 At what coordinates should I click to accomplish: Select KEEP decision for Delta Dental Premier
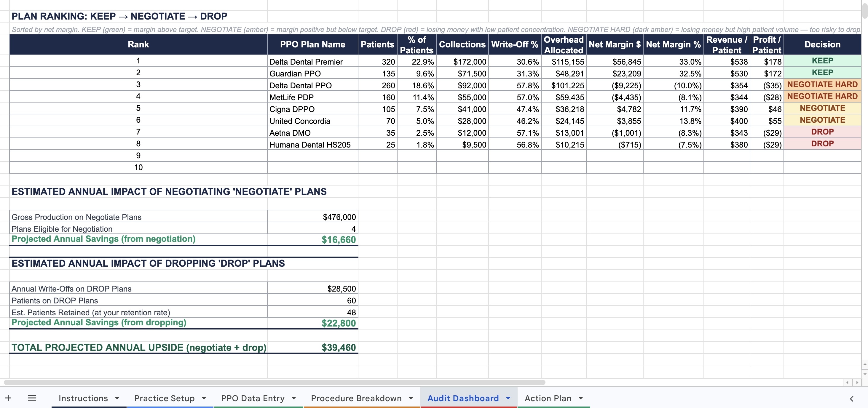(x=823, y=61)
